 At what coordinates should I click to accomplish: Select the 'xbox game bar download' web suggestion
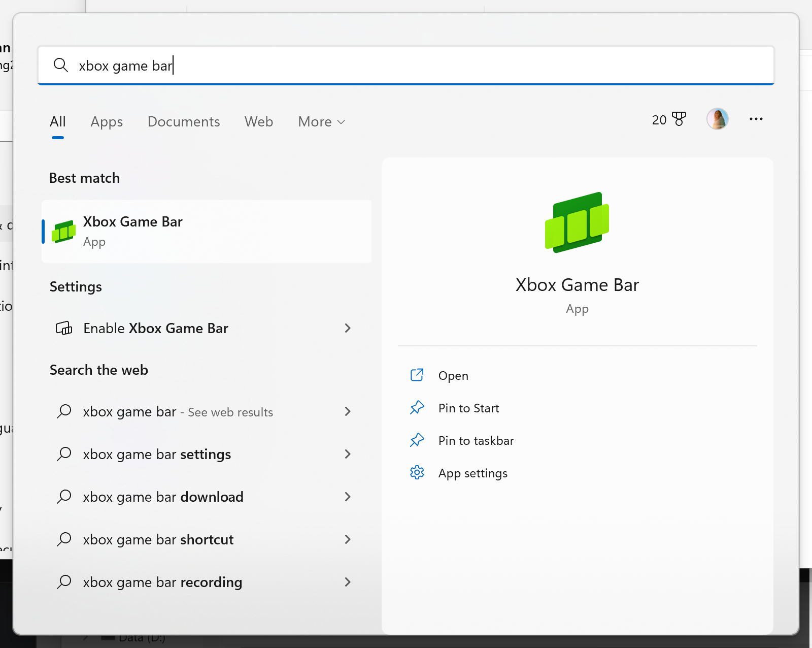207,497
